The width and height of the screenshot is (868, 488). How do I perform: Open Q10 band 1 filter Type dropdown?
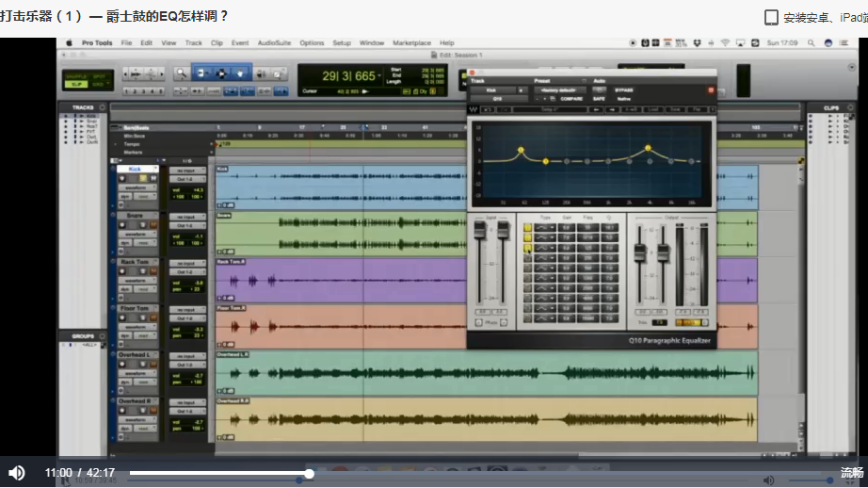(545, 228)
